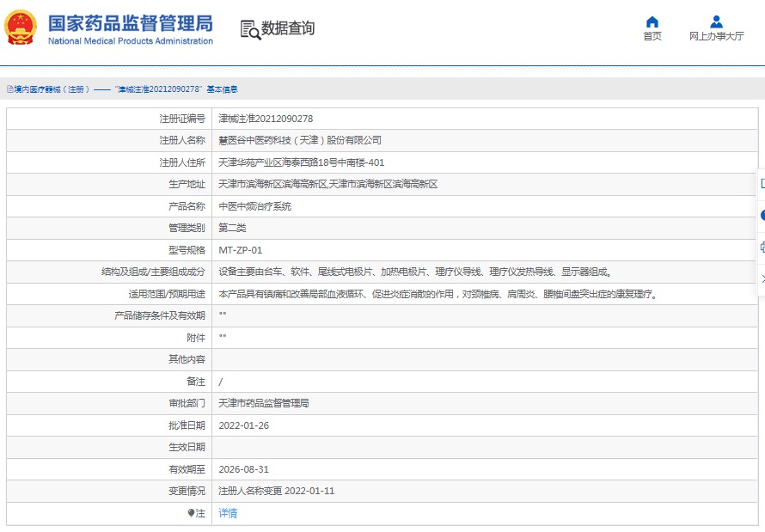This screenshot has width=765, height=532.
Task: Click the breadcrumb text 基本信息
Action: pos(222,89)
